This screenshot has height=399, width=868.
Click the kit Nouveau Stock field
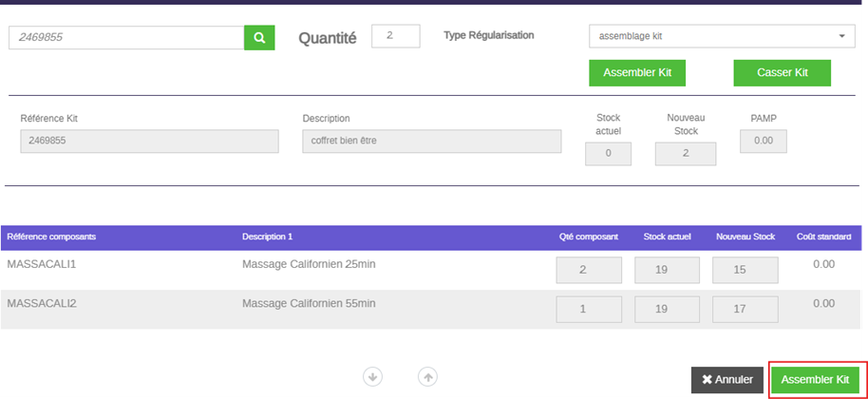coord(686,154)
